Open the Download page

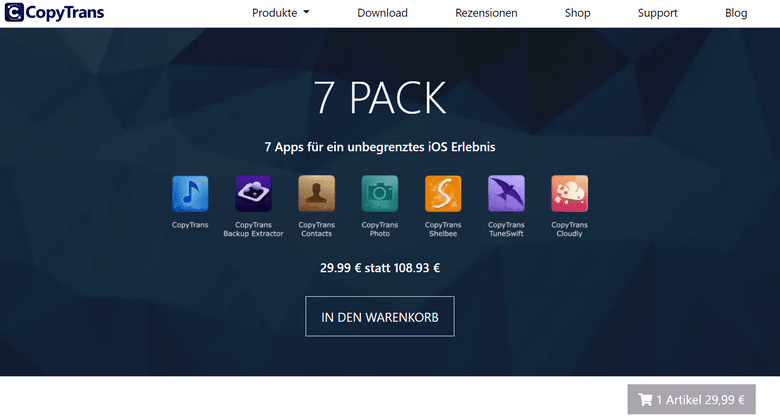click(382, 13)
